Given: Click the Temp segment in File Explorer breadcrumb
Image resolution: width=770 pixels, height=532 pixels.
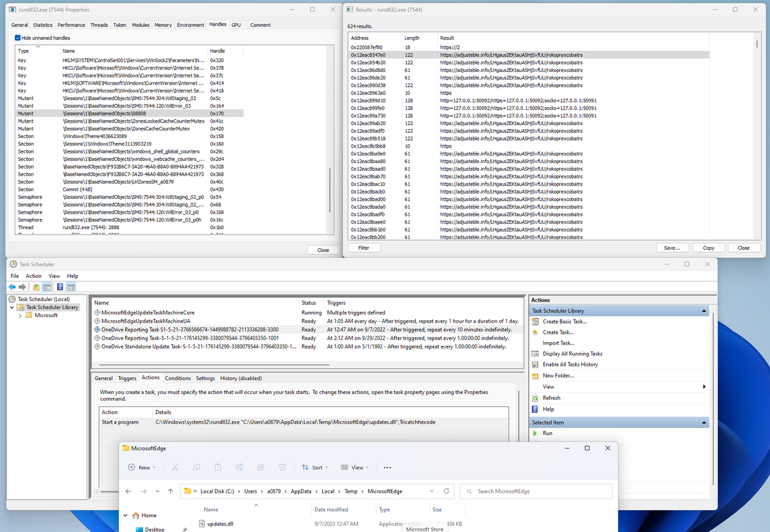Looking at the screenshot, I should pos(350,491).
